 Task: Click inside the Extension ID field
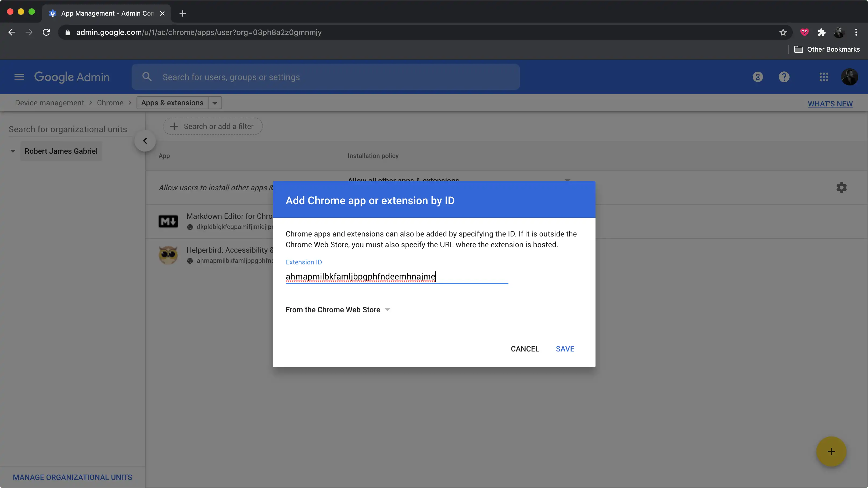397,277
